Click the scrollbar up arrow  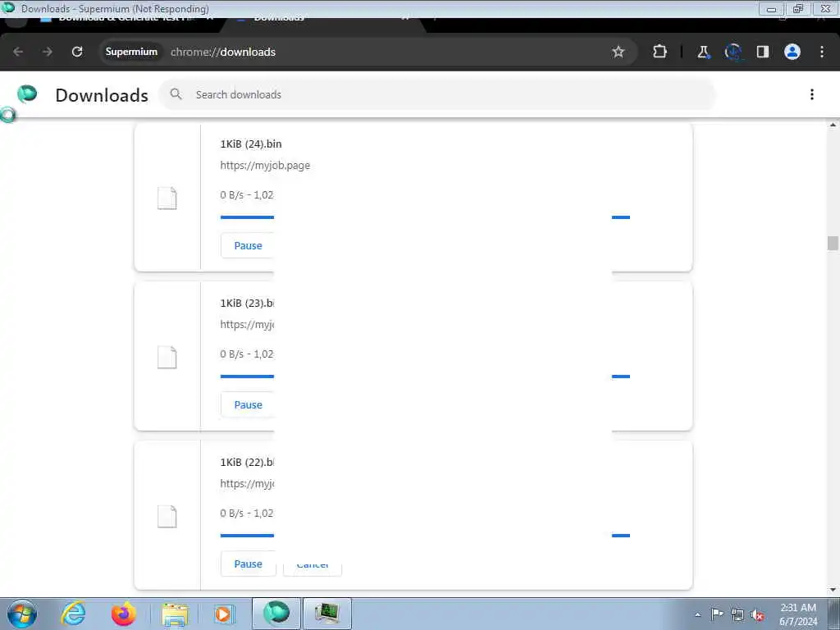pos(833,126)
